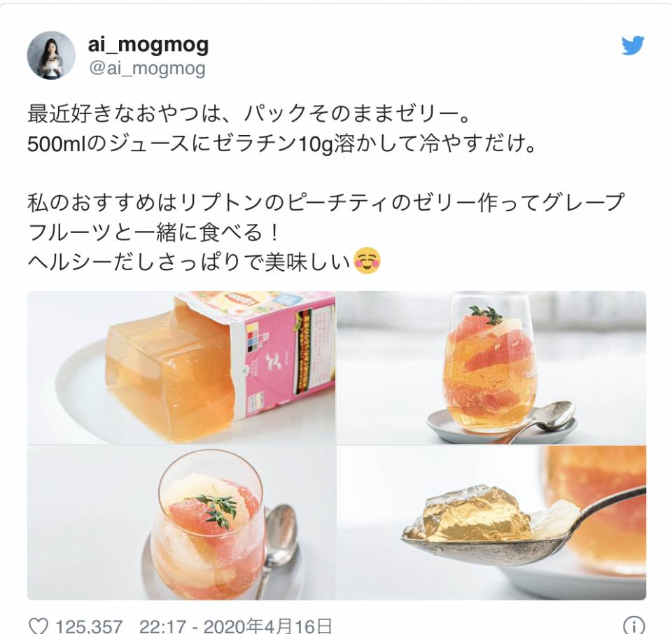Open photo of grapefruit jelly glass with spoon on saucer
Screen dimensions: 672x634
[491, 367]
